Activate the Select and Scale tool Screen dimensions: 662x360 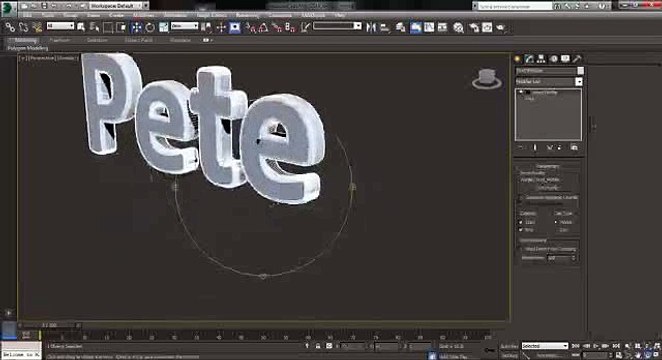pos(164,27)
